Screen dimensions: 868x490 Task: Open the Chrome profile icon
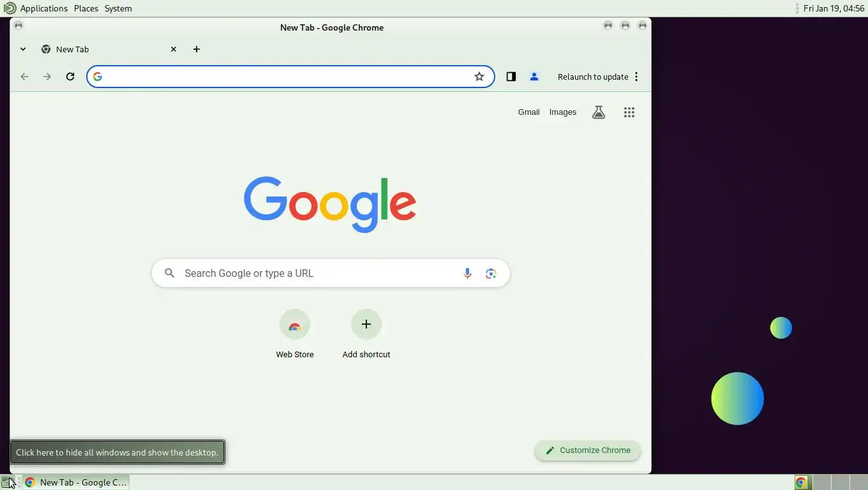point(534,77)
